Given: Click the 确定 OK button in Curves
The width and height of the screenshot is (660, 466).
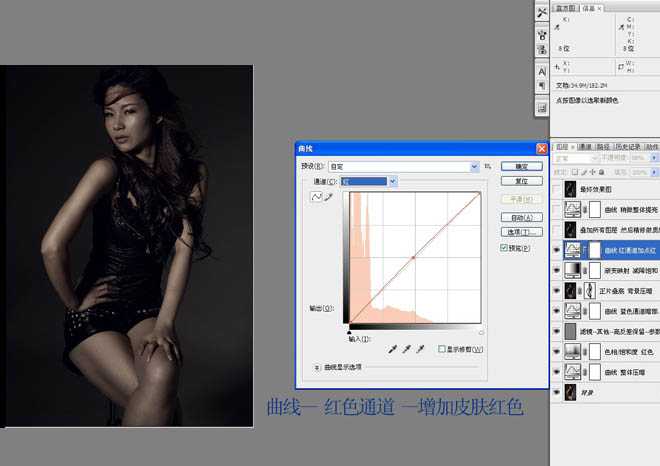Looking at the screenshot, I should tap(522, 166).
